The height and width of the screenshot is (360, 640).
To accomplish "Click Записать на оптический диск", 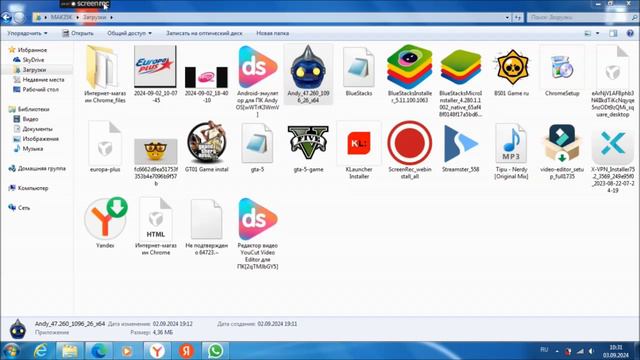I will tap(204, 33).
